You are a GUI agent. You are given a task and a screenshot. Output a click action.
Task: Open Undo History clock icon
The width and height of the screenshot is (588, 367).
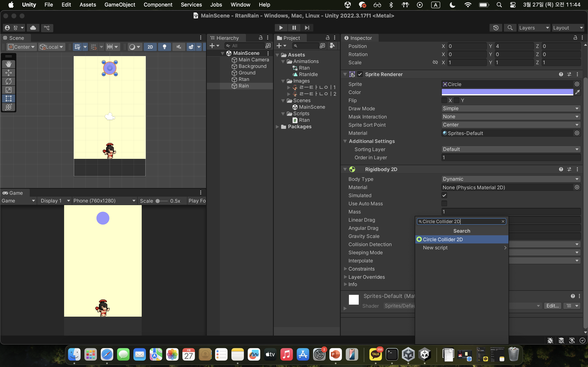click(496, 28)
